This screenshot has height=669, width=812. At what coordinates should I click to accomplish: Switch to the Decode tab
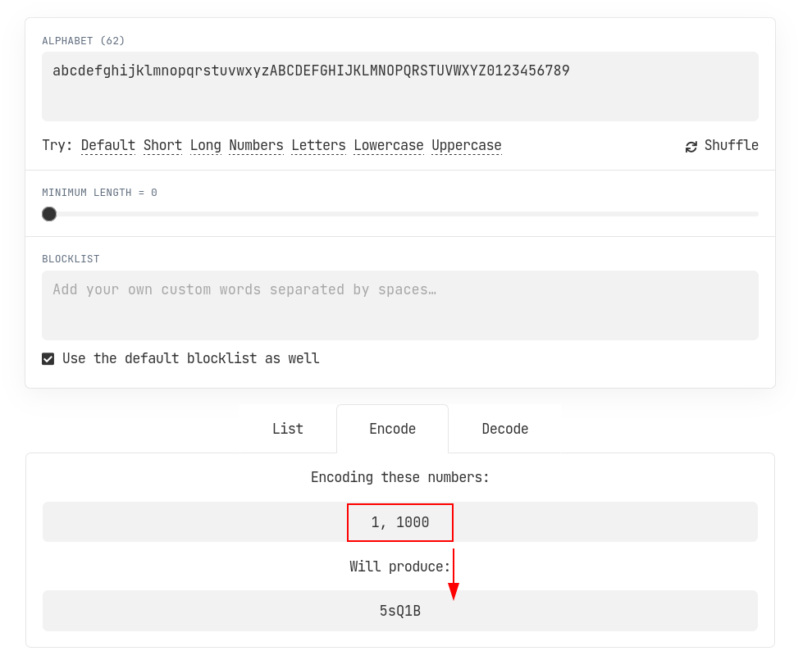tap(504, 429)
